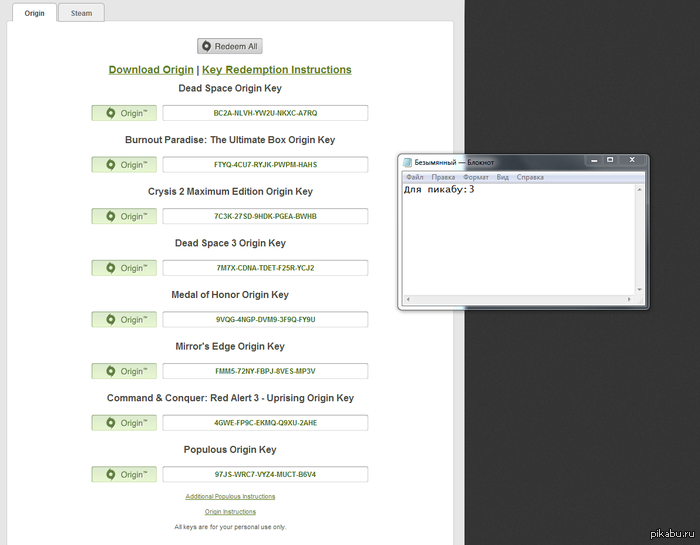The height and width of the screenshot is (545, 700).
Task: Click Origin button for Dead Space key
Action: pos(124,113)
